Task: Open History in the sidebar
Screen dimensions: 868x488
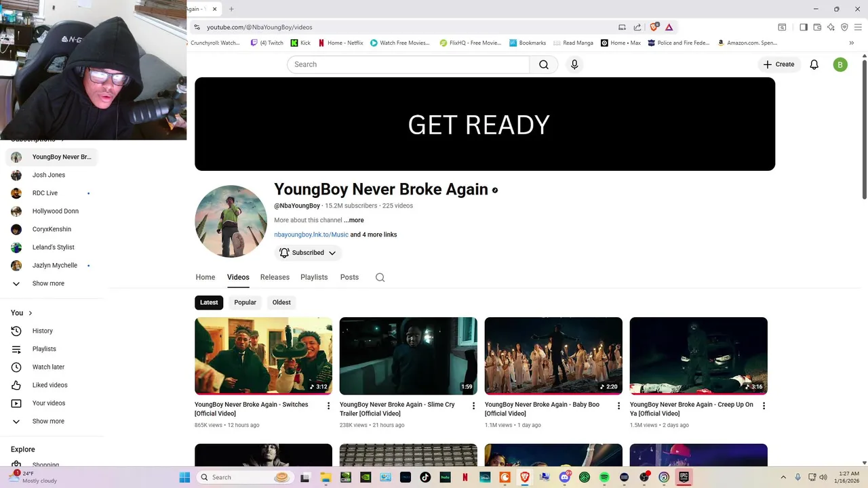Action: tap(52, 331)
